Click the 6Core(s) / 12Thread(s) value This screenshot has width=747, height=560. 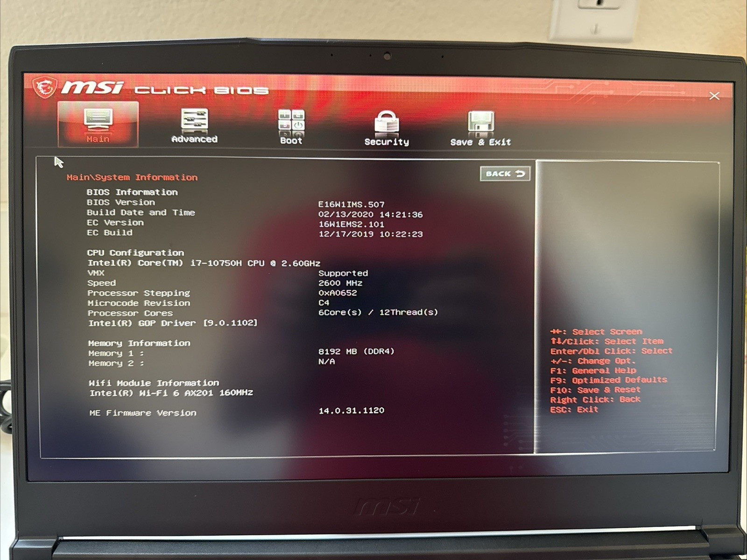378,312
